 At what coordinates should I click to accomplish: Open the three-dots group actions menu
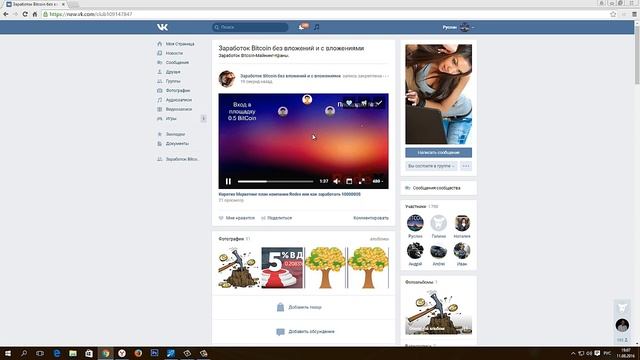[x=466, y=166]
